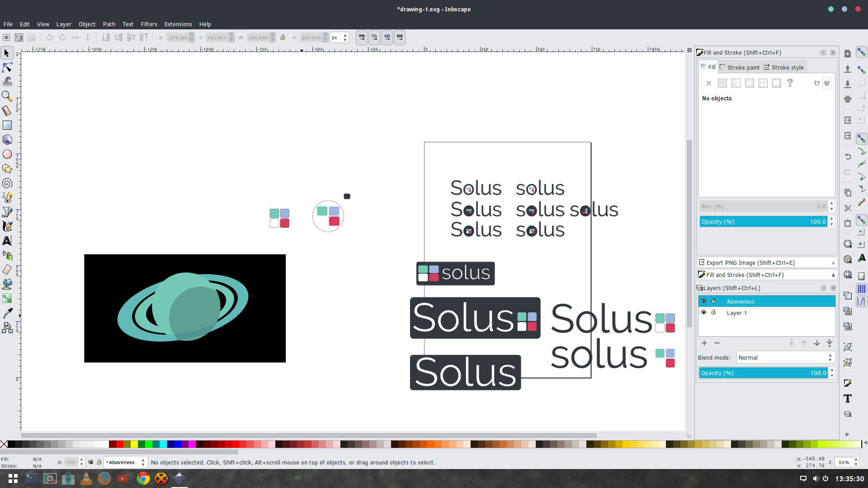Select the Rectangle tool
Viewport: 868px width, 488px height.
[x=7, y=125]
